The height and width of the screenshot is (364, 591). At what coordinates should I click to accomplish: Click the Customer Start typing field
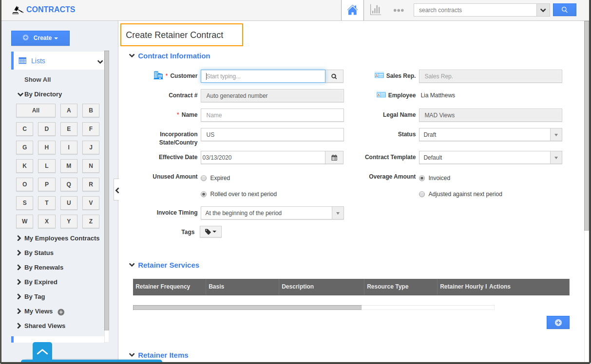pyautogui.click(x=263, y=76)
